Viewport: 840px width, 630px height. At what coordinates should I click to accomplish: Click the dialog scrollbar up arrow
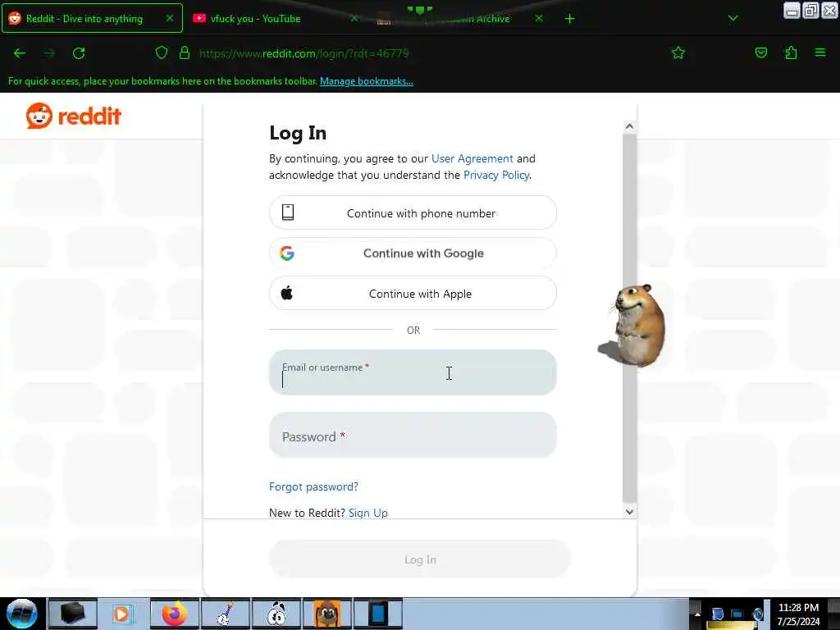[x=629, y=126]
